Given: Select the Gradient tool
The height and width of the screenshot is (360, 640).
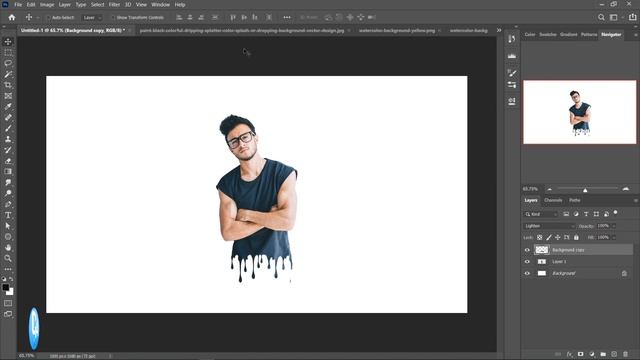Looking at the screenshot, I should pyautogui.click(x=8, y=171).
